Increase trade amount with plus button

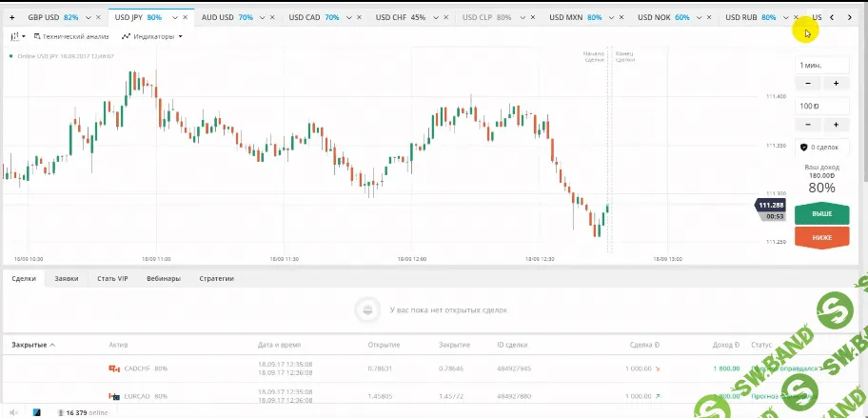coord(836,125)
